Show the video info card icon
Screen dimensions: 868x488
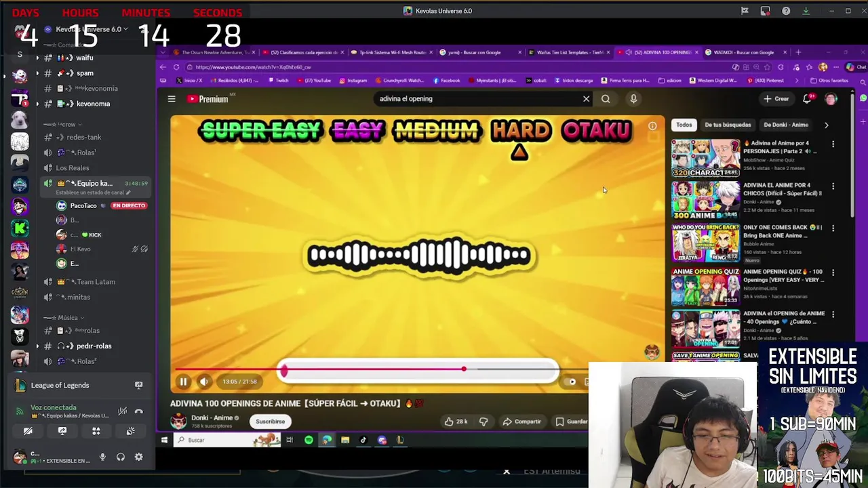652,125
